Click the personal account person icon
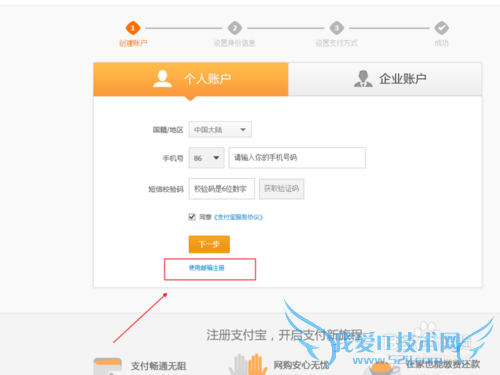 point(162,79)
